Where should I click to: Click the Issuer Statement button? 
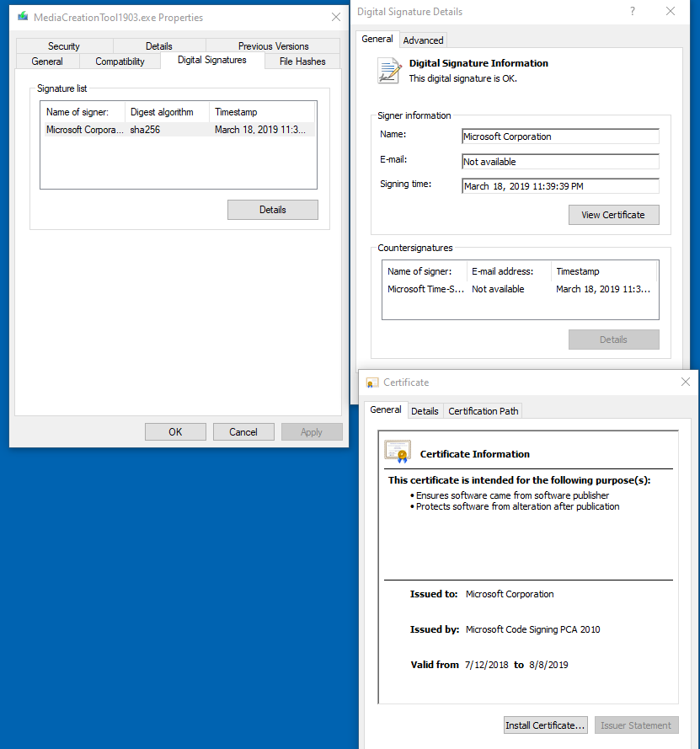click(636, 725)
